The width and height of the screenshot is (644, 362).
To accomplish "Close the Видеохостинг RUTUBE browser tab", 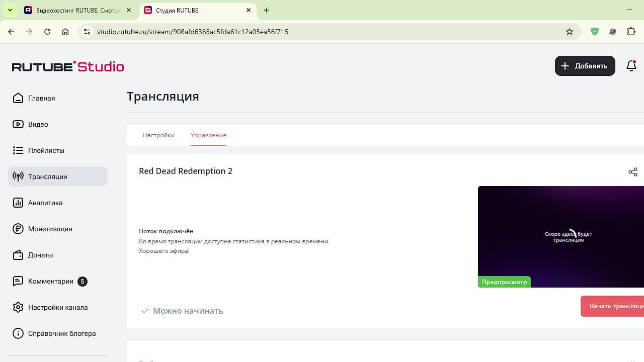I will (x=129, y=10).
